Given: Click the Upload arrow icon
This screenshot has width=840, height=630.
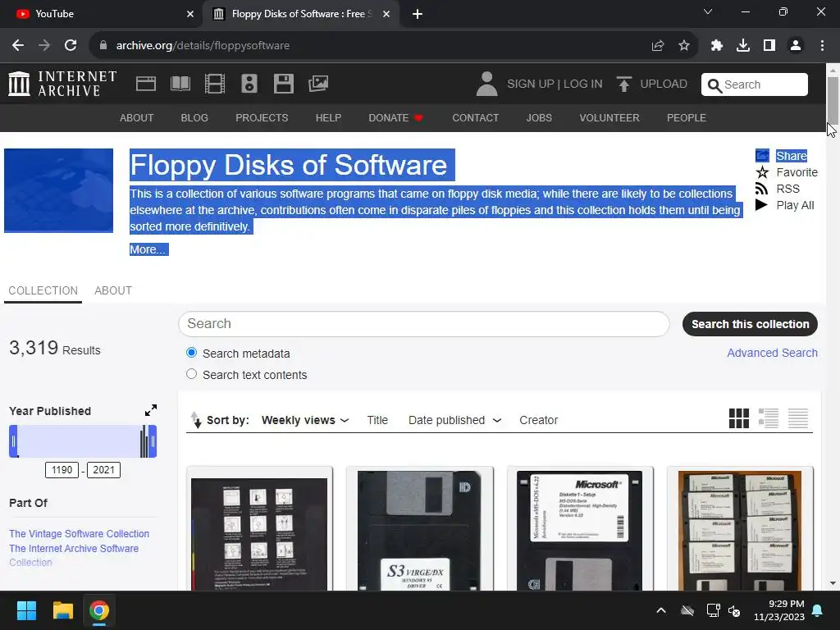Looking at the screenshot, I should coord(623,84).
